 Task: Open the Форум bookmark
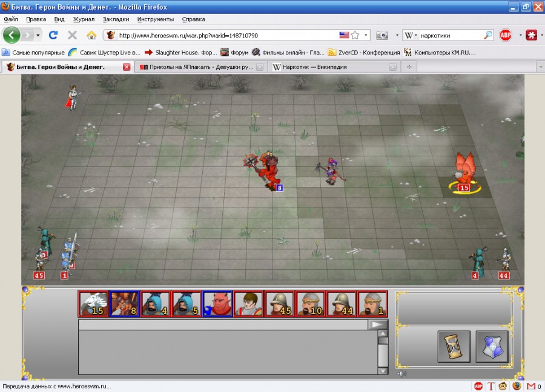click(x=234, y=53)
